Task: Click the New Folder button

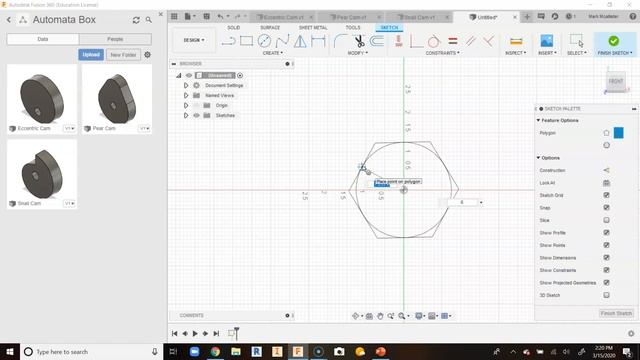Action: [123, 55]
